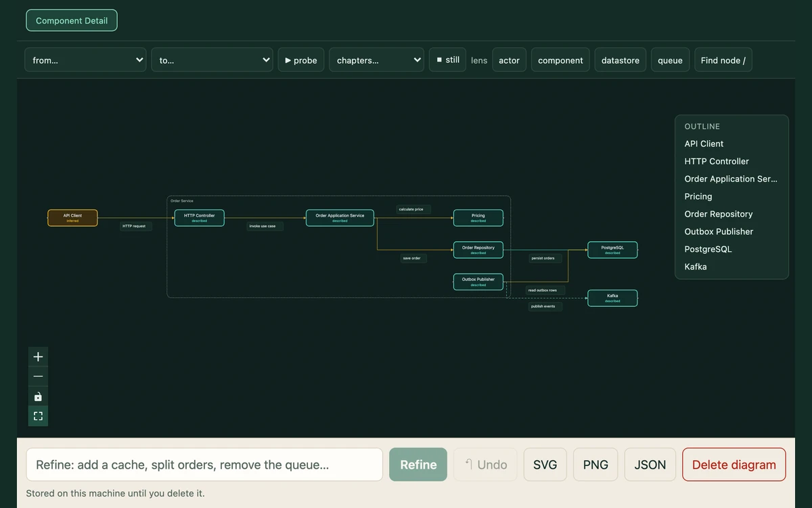Focus the Refine prompt input field
The width and height of the screenshot is (812, 508).
click(204, 465)
